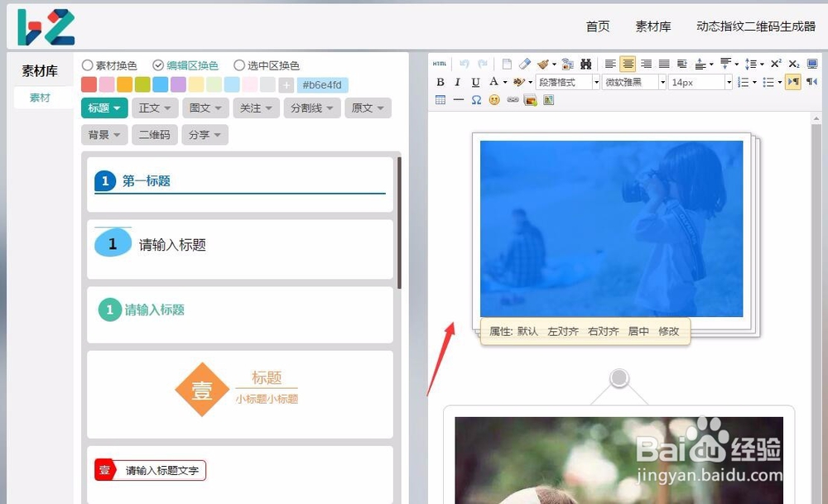Pick the red color swatch
The height and width of the screenshot is (504, 828).
pyautogui.click(x=89, y=84)
